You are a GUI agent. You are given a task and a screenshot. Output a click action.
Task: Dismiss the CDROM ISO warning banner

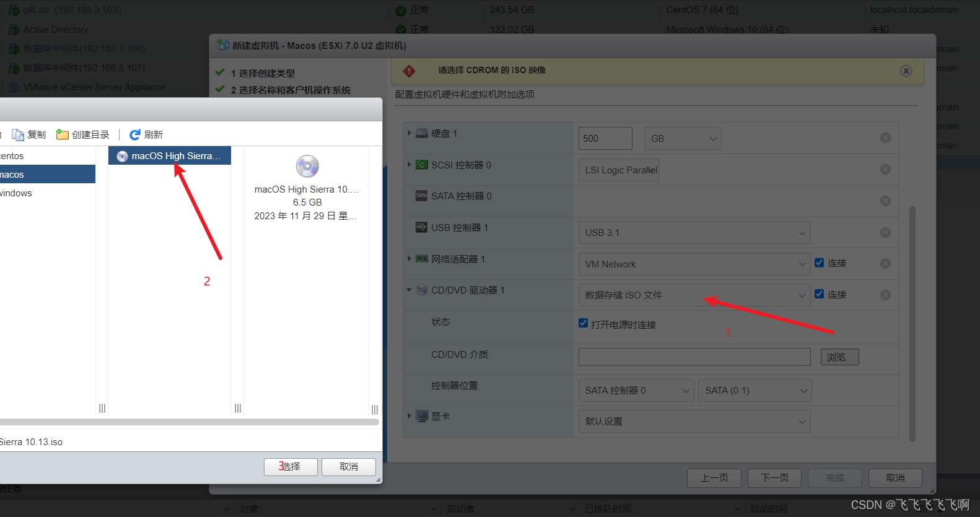point(906,71)
